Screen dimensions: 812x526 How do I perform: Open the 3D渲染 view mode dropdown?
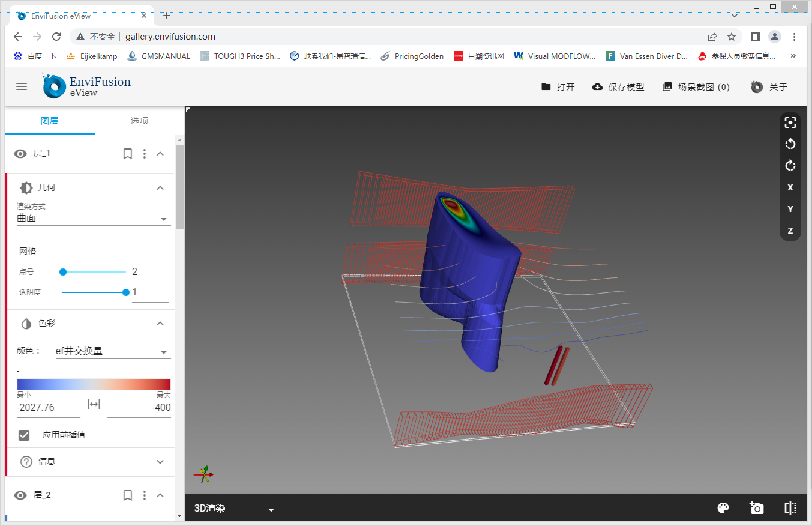coord(235,509)
